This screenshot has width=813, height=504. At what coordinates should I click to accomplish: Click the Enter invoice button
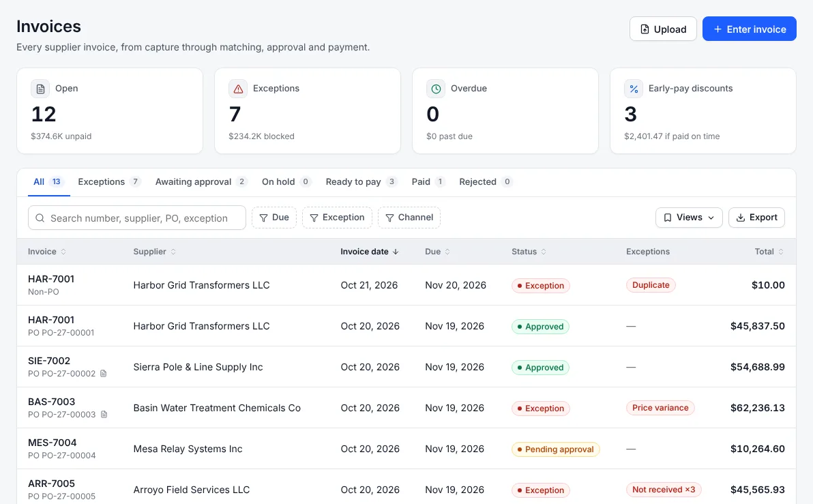coord(749,29)
